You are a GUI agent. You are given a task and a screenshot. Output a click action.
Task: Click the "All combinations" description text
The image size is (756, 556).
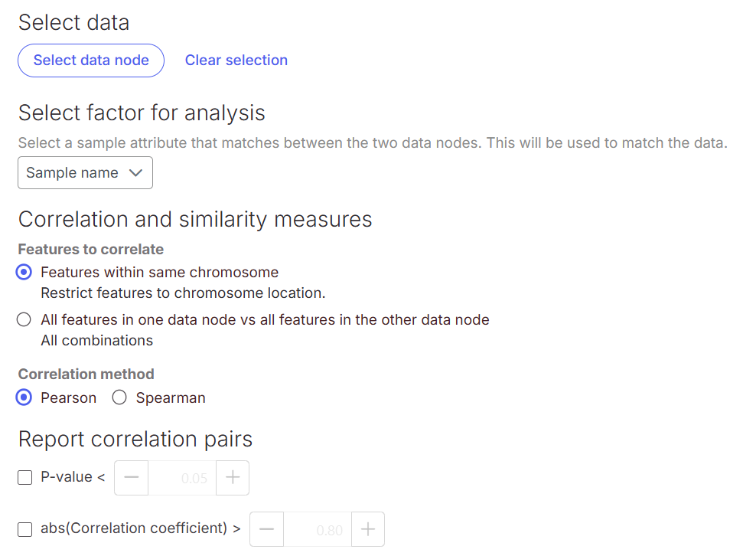[96, 341]
